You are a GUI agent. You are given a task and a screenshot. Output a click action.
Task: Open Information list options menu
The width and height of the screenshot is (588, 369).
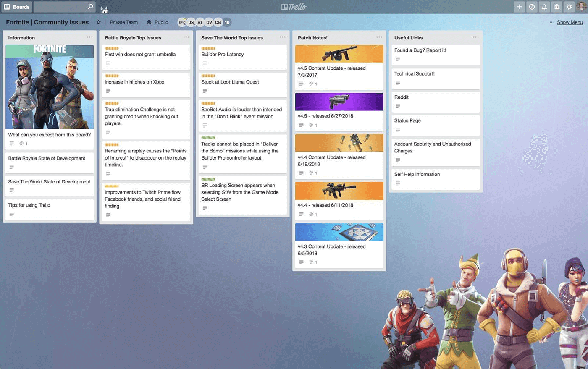click(89, 37)
